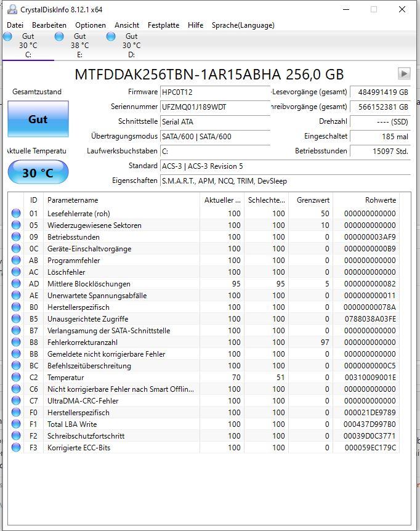This screenshot has height=531, width=420.
Task: Click the Schlechte... column header
Action: (267, 200)
